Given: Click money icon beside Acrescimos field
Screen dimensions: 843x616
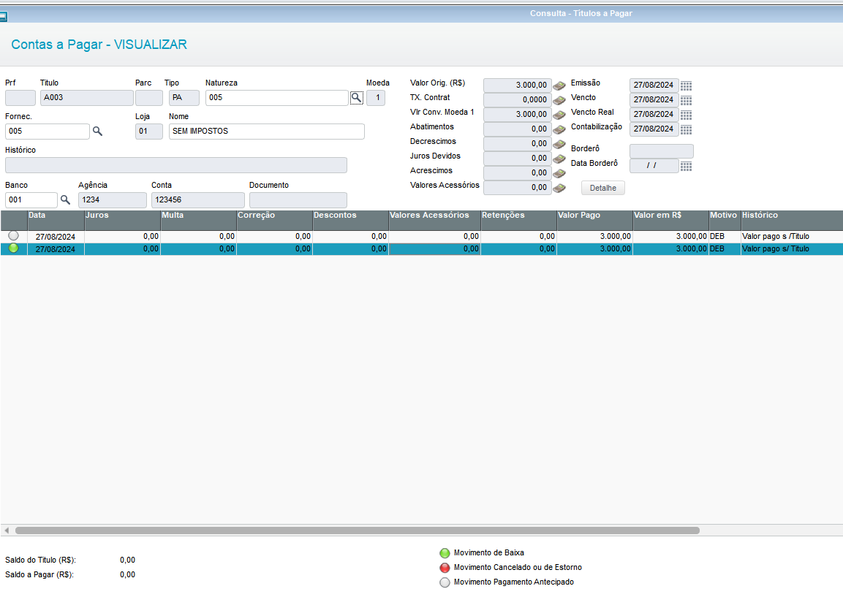Looking at the screenshot, I should pos(559,173).
